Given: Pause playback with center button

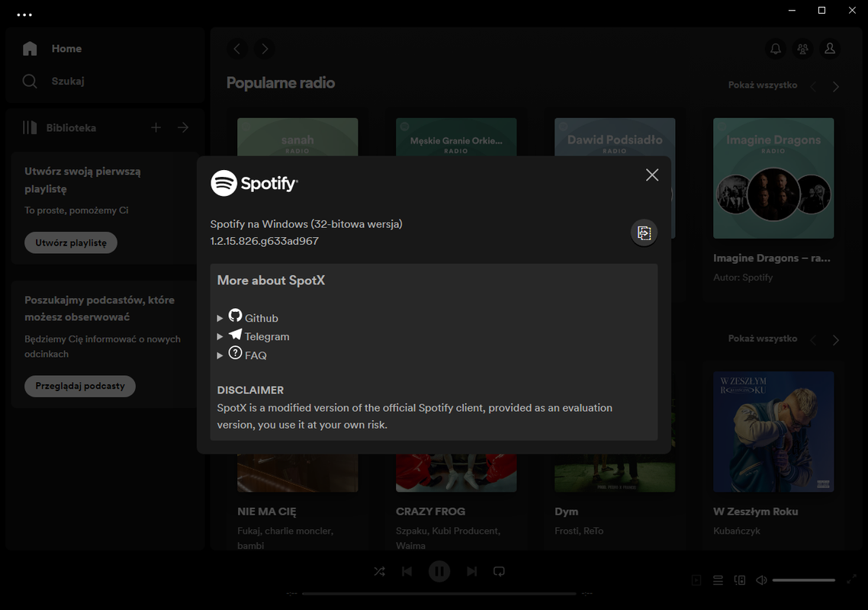Looking at the screenshot, I should coord(439,572).
